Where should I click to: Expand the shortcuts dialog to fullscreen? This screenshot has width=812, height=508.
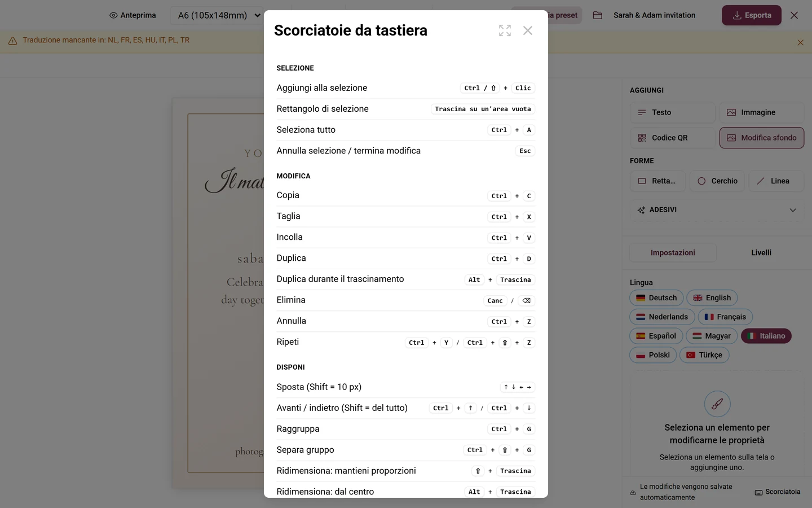[x=505, y=30]
